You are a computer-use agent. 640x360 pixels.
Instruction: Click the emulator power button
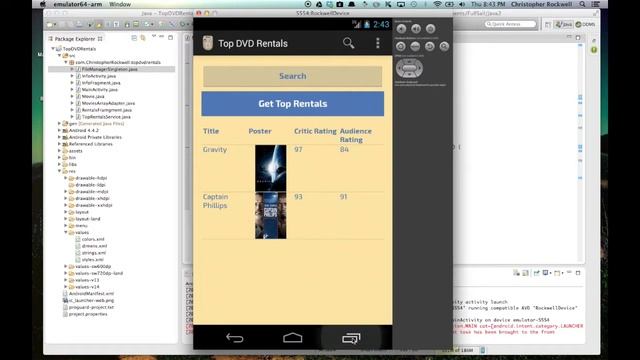[430, 29]
